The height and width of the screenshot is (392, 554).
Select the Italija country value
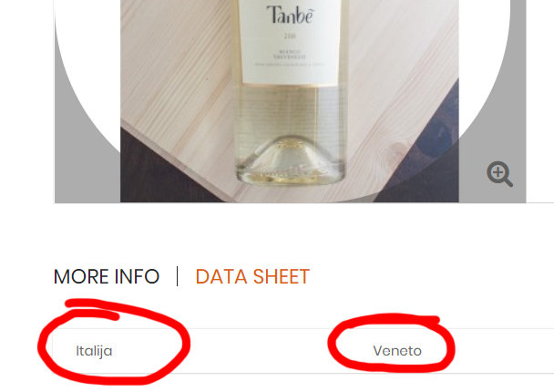pos(94,351)
